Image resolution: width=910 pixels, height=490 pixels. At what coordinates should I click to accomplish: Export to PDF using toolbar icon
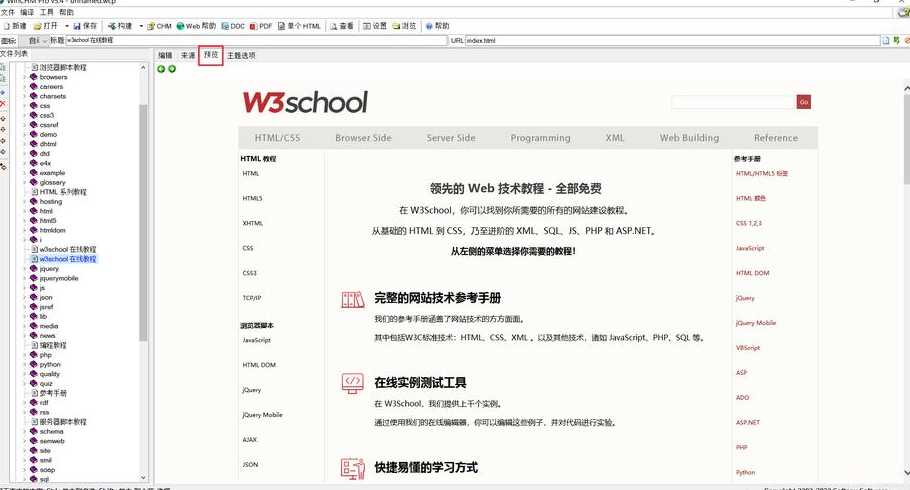253,26
